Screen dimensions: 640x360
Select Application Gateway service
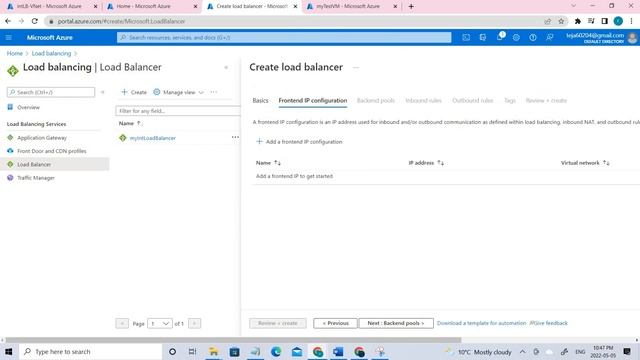click(x=42, y=138)
